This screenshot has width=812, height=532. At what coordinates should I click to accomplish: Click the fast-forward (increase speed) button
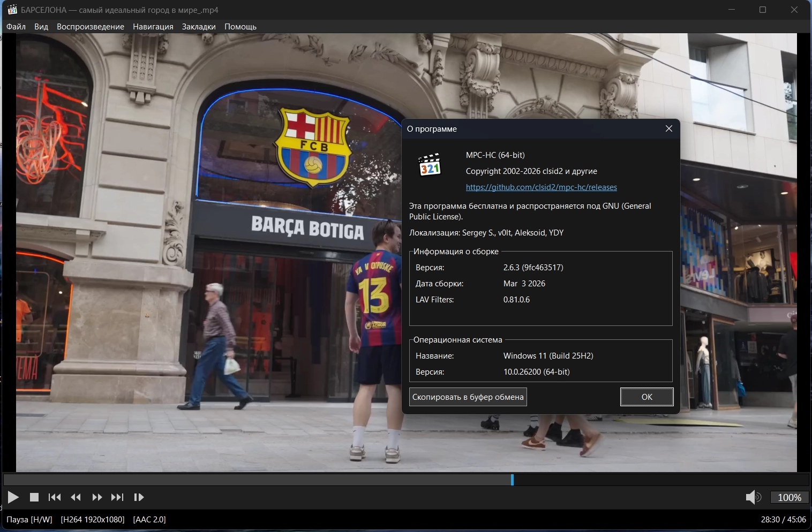tap(97, 497)
